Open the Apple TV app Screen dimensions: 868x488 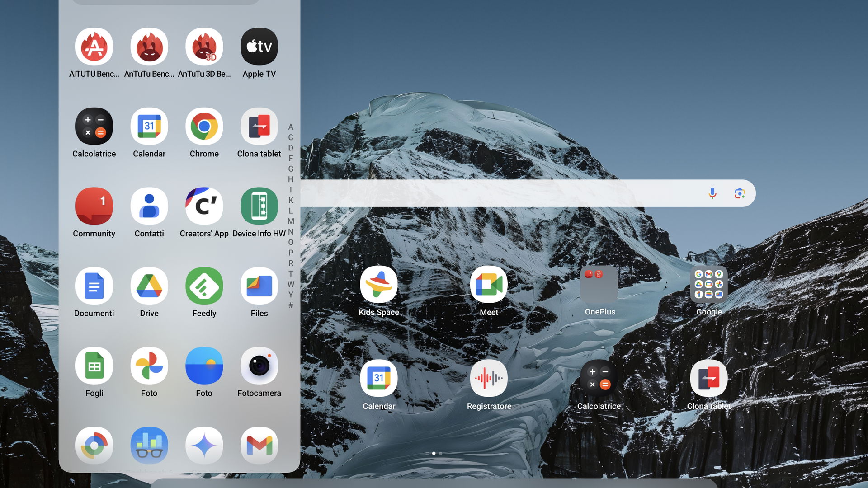pyautogui.click(x=259, y=47)
